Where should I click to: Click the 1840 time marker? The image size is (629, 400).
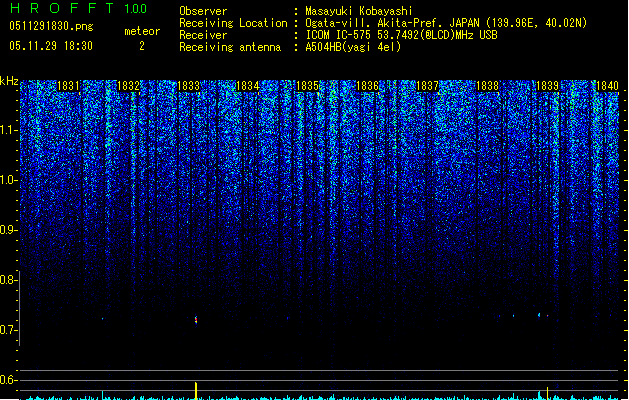tap(607, 86)
